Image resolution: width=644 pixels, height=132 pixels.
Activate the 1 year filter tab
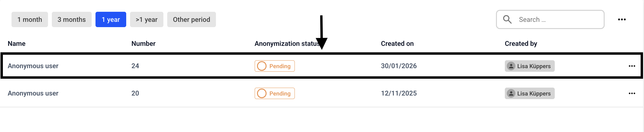[x=111, y=19]
